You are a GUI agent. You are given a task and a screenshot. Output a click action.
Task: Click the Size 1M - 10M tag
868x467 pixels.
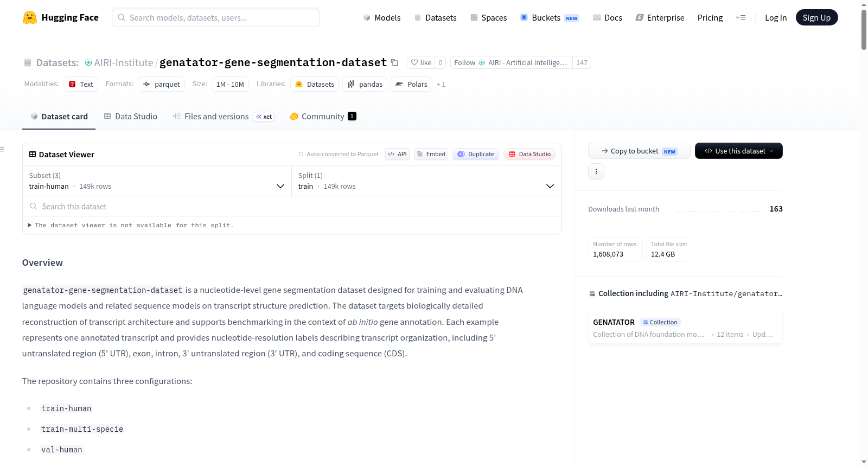pos(230,84)
